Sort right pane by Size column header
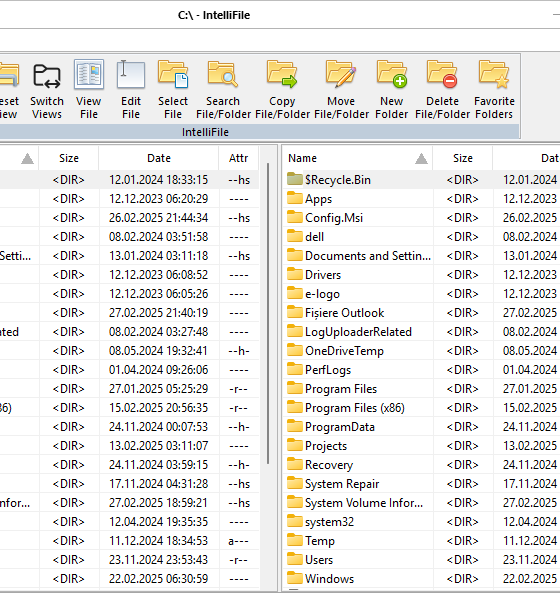 (463, 158)
